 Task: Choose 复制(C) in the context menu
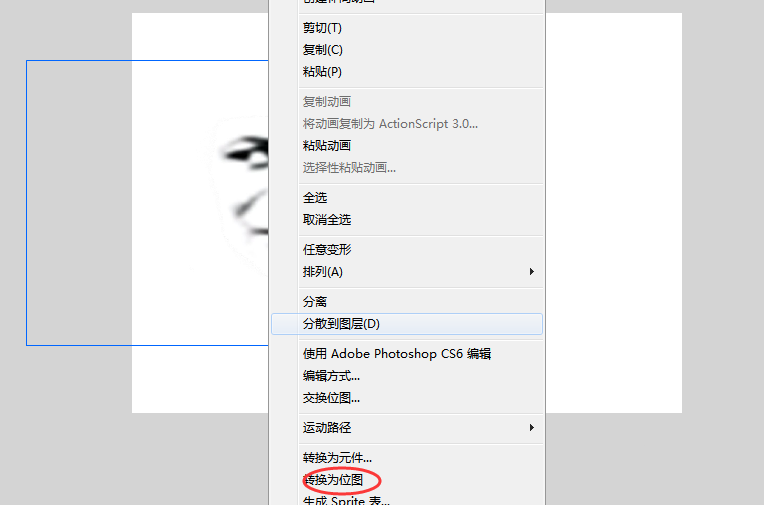(407, 50)
